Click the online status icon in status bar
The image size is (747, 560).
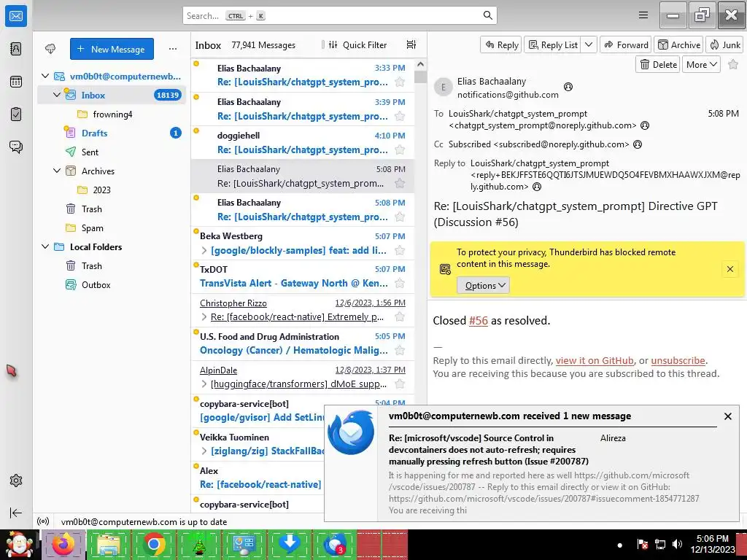click(x=43, y=521)
